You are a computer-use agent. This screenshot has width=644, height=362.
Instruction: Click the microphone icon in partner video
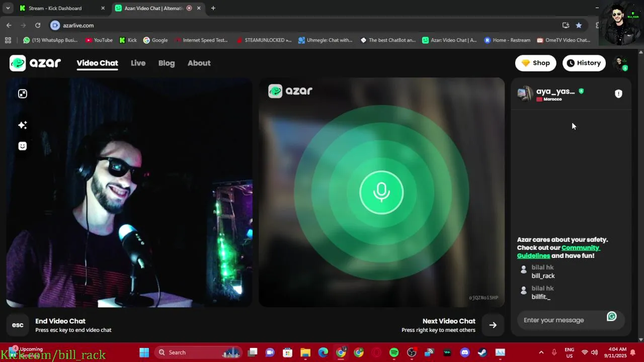point(381,193)
